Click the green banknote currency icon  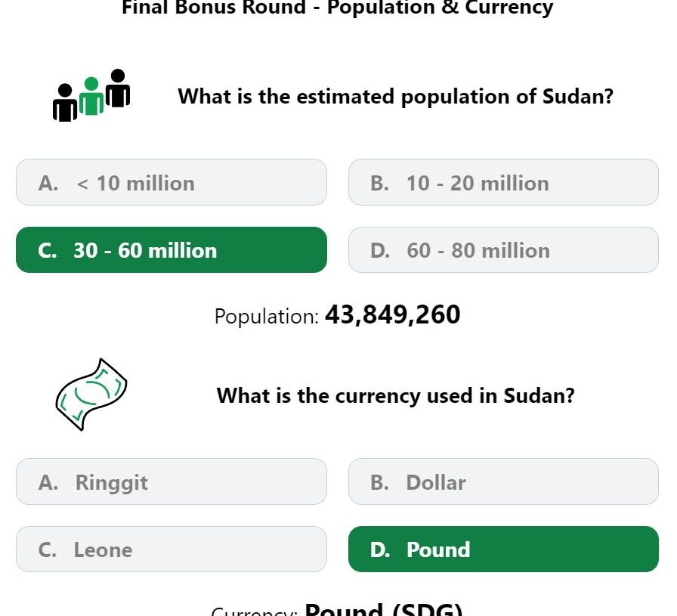[91, 395]
